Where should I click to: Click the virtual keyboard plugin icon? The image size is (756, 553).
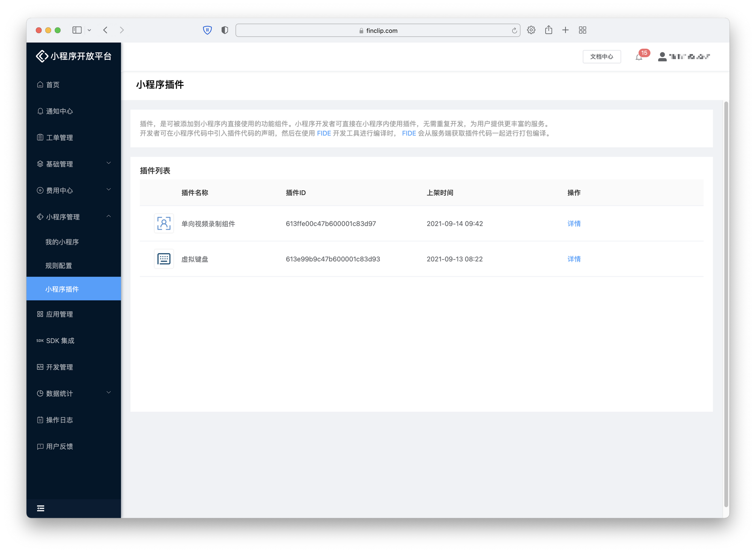[164, 259]
